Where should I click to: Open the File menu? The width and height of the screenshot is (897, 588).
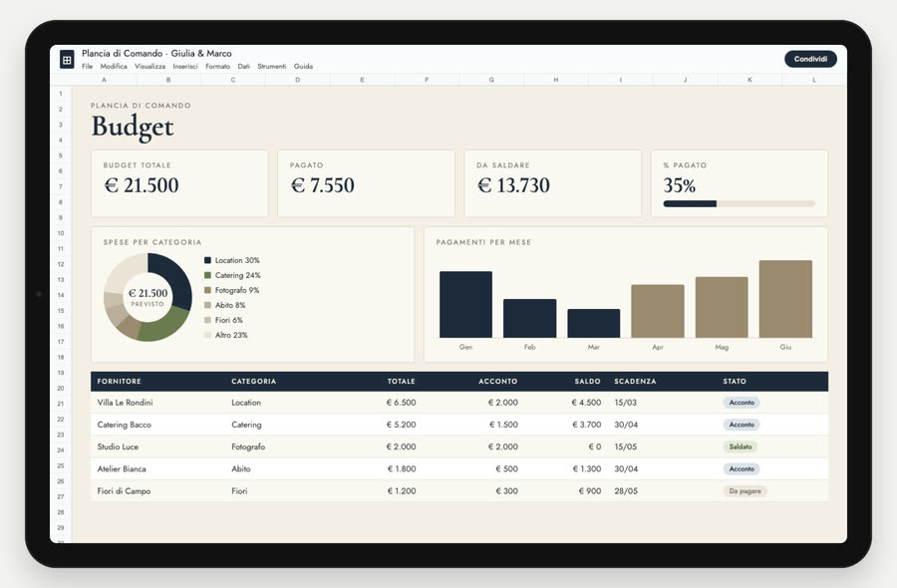coord(87,67)
